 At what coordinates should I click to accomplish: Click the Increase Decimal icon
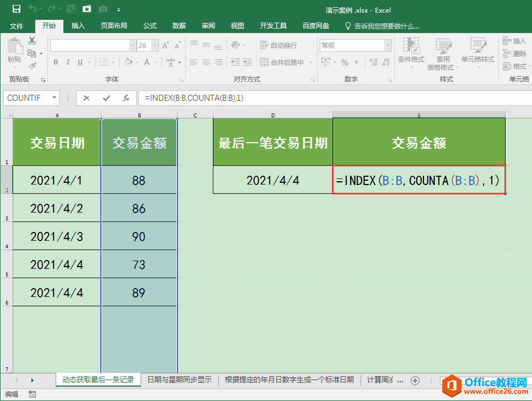(373, 62)
